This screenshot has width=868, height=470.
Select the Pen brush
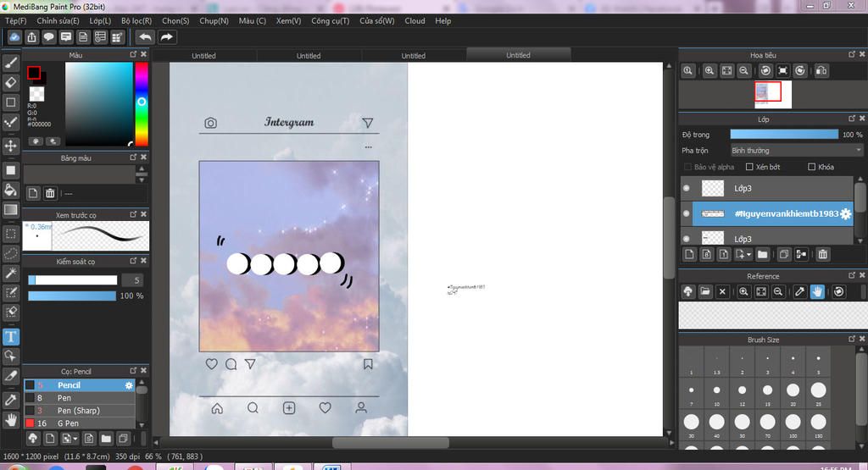point(79,397)
